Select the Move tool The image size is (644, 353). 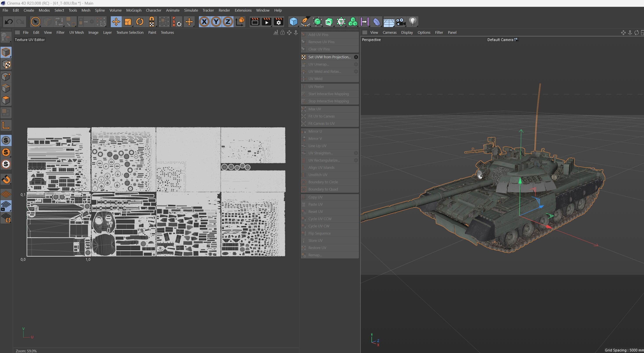[x=116, y=22]
